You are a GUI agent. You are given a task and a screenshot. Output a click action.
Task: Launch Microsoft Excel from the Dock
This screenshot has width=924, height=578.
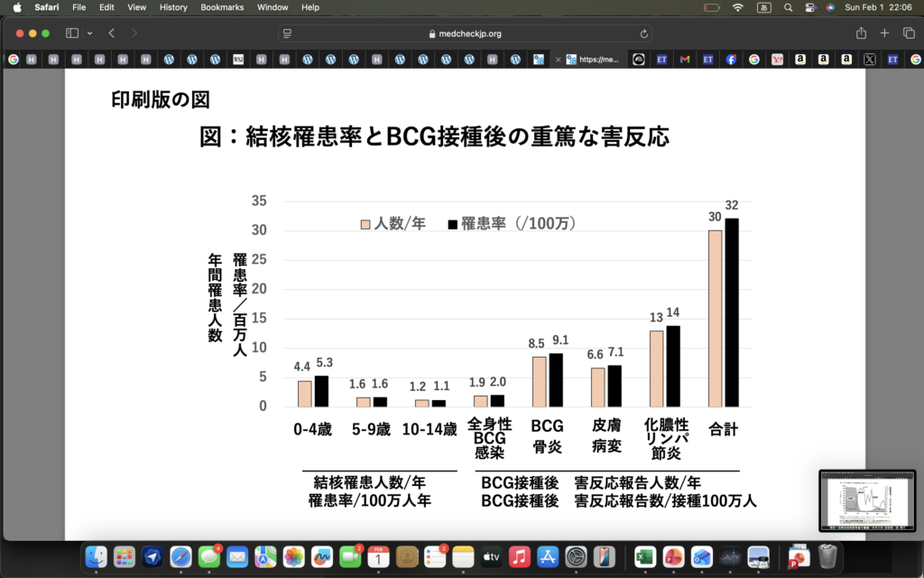pyautogui.click(x=644, y=557)
